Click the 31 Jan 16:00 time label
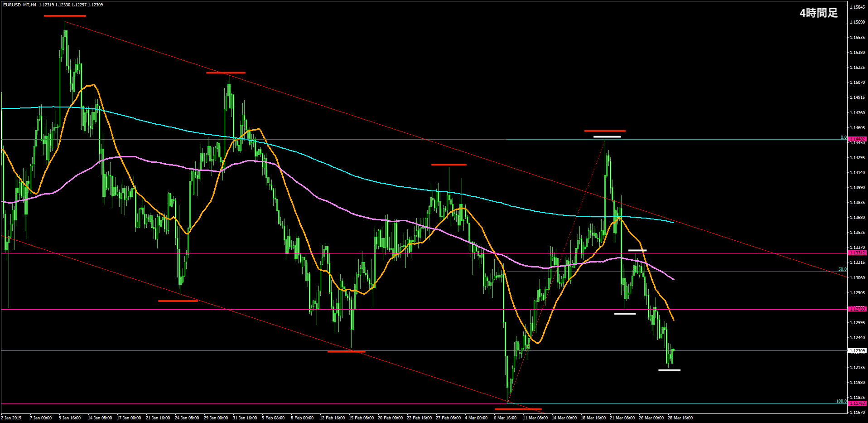Image resolution: width=868 pixels, height=423 pixels. pyautogui.click(x=245, y=418)
